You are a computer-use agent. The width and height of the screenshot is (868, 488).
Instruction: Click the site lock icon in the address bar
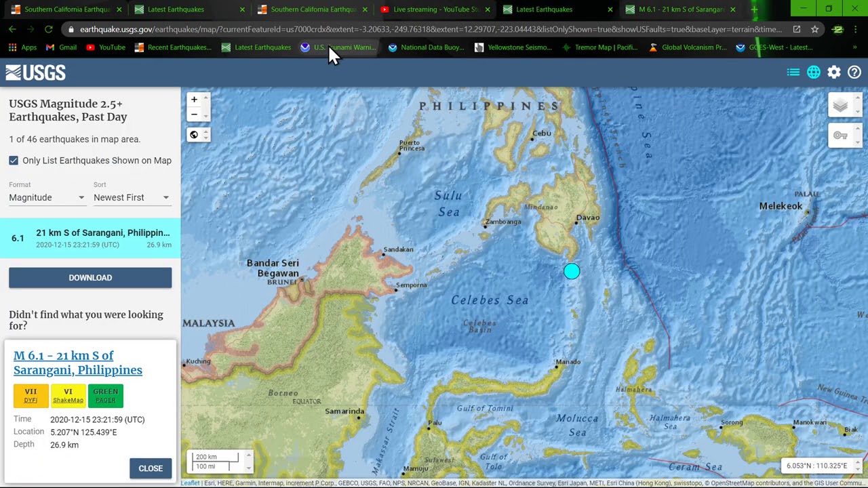tap(71, 29)
